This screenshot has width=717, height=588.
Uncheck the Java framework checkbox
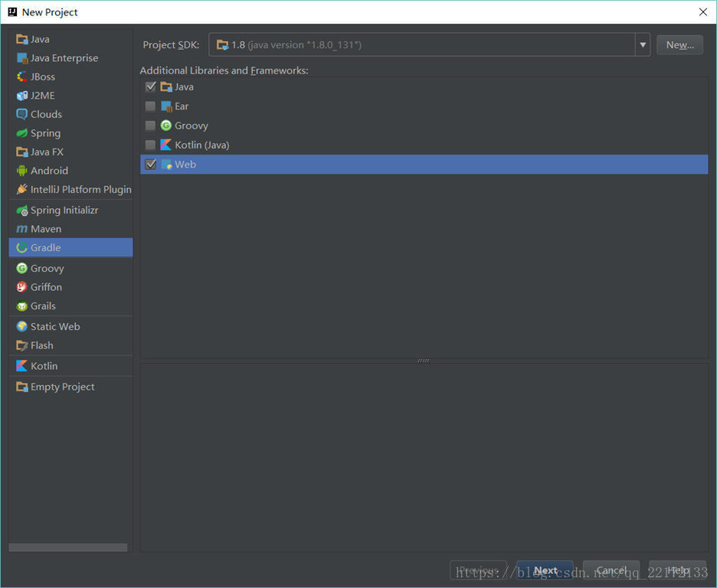pos(150,87)
